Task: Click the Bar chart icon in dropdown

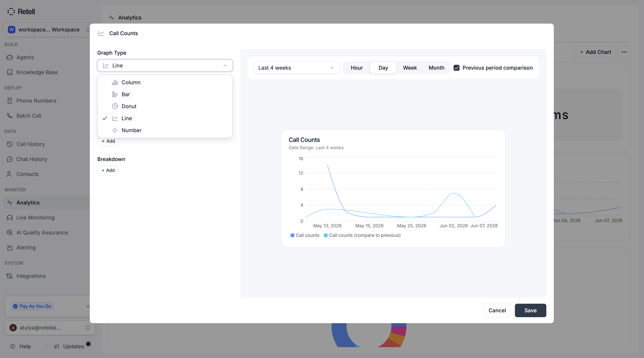Action: [115, 94]
